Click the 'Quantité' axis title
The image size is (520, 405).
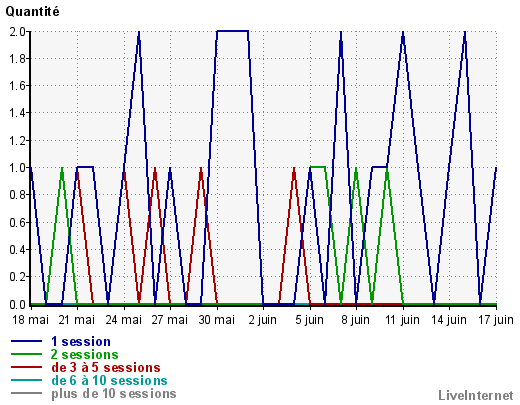pyautogui.click(x=32, y=12)
